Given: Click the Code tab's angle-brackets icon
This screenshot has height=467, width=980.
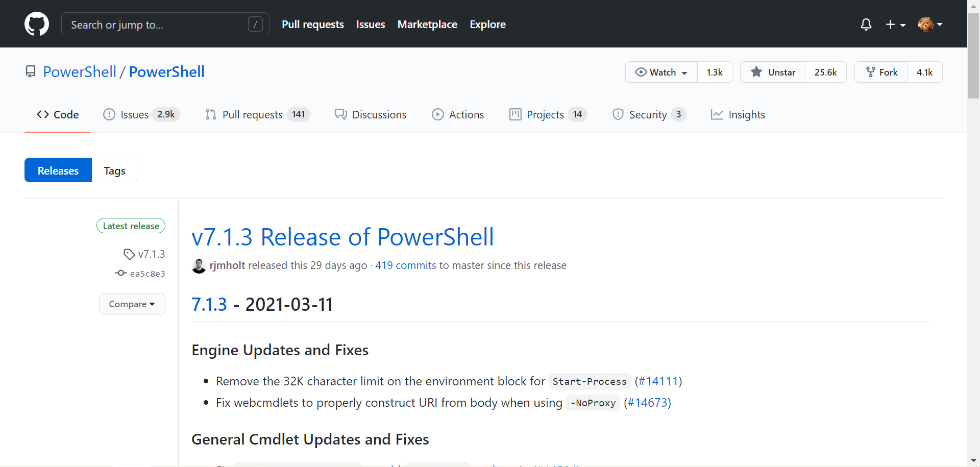Looking at the screenshot, I should (x=43, y=114).
